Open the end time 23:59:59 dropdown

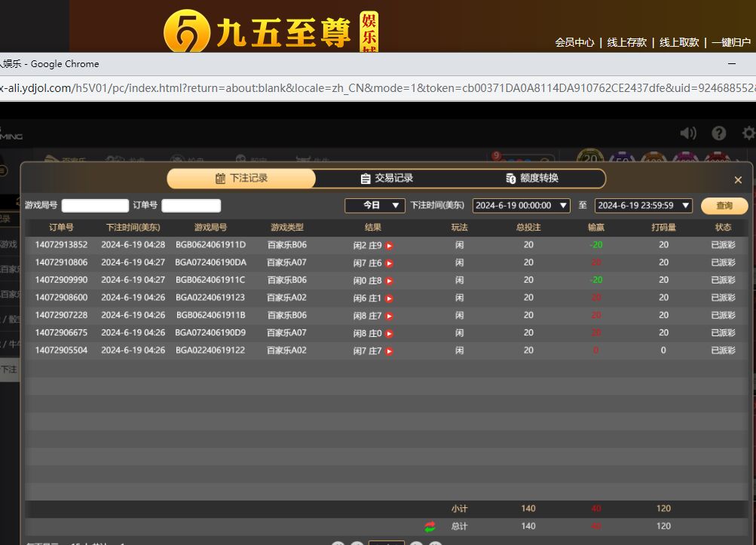(x=643, y=205)
